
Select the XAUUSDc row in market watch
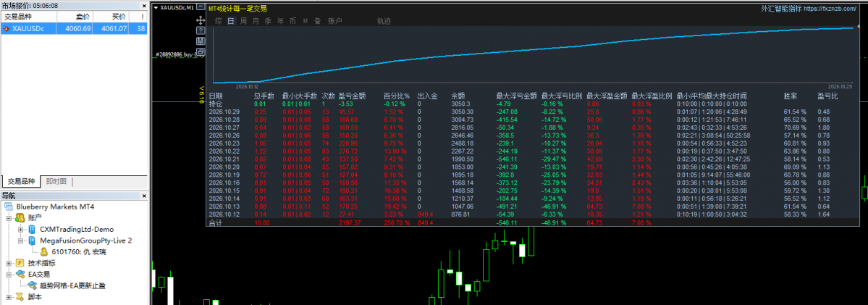(74, 28)
